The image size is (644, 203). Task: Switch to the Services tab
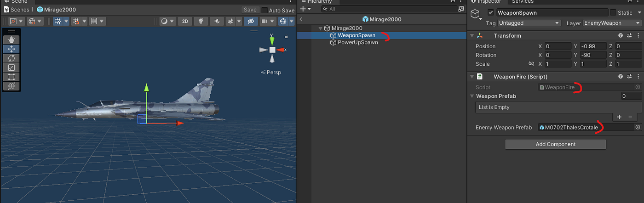click(523, 1)
